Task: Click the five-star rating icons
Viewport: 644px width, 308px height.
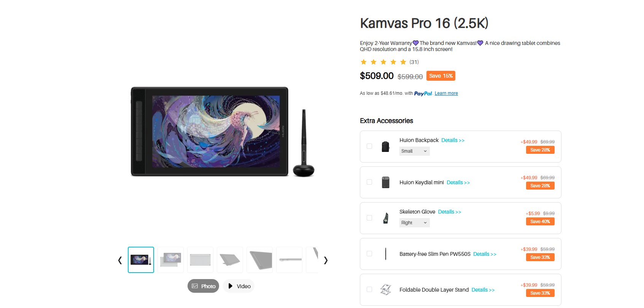Action: click(383, 62)
